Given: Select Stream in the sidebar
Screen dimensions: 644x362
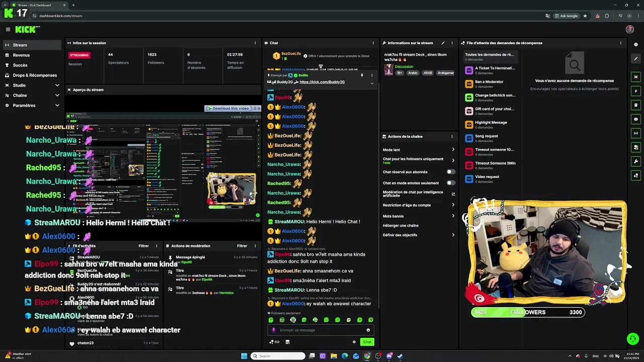Looking at the screenshot, I should click(x=32, y=45).
